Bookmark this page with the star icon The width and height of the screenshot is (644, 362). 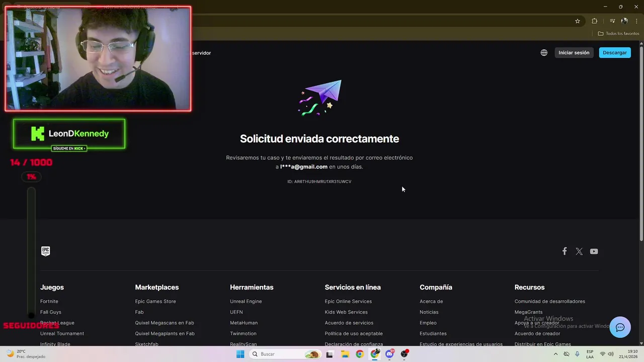(578, 21)
